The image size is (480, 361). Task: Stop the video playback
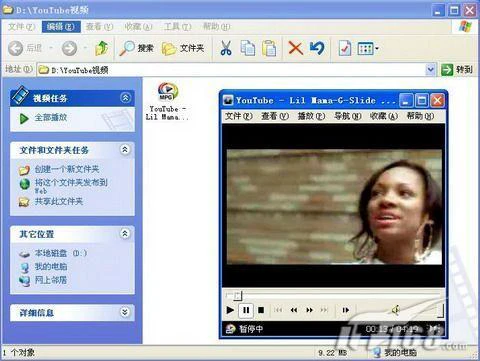(x=261, y=310)
